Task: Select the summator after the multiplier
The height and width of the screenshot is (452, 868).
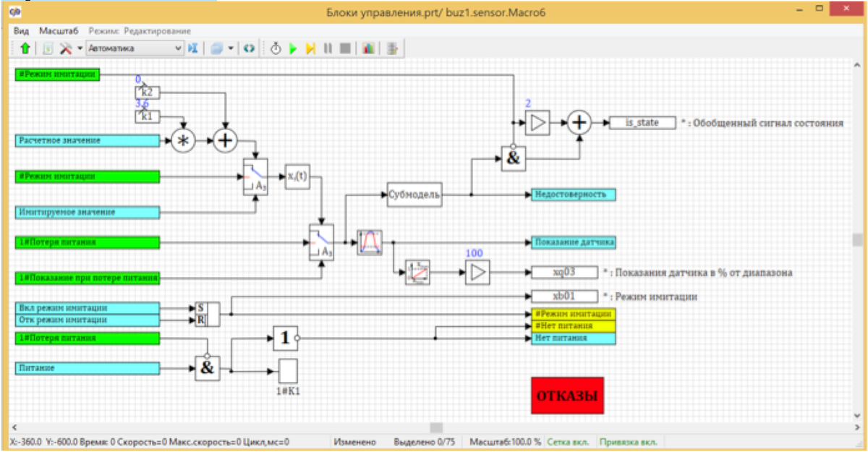Action: 226,140
